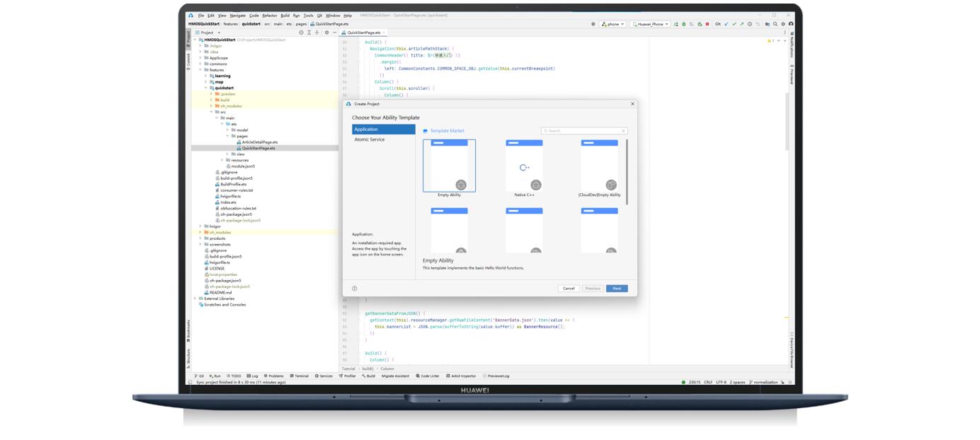The image size is (980, 440).
Task: Open the Terminal tool window
Action: point(299,376)
